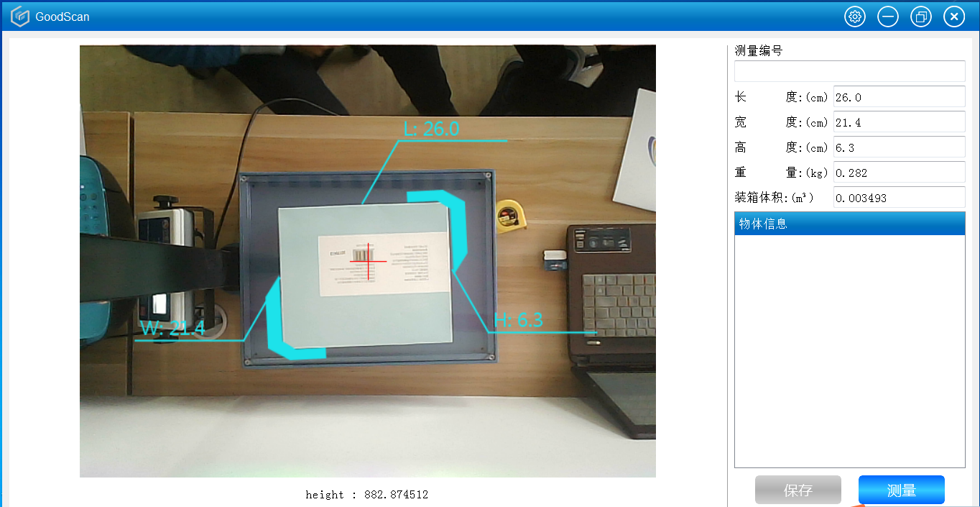
Task: Click the GoodScan logo icon
Action: (x=20, y=17)
